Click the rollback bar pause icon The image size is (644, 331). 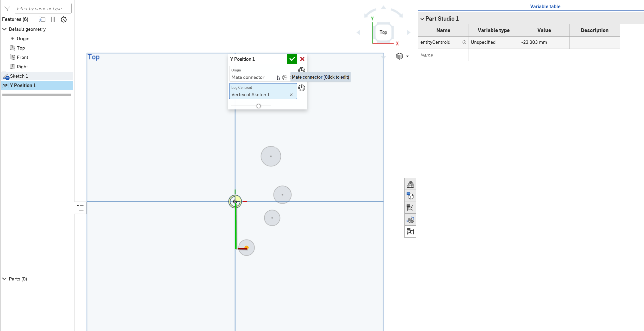click(53, 19)
